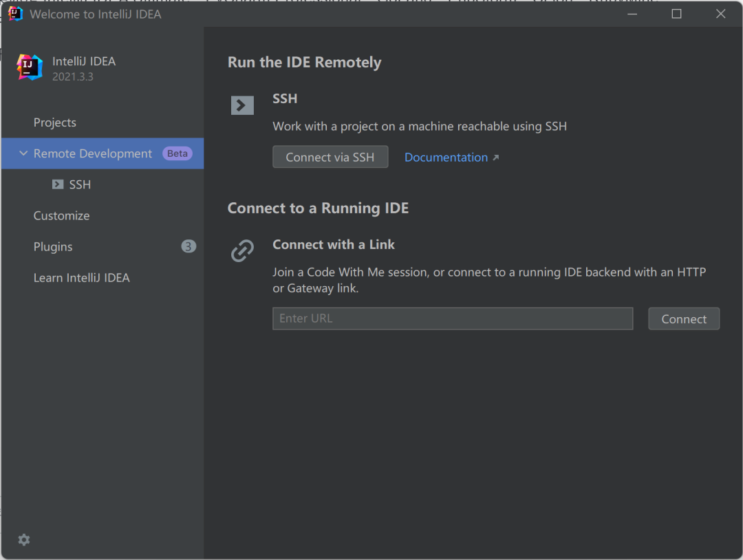This screenshot has height=560, width=743.
Task: Click the Connect via SSH button
Action: [x=330, y=157]
